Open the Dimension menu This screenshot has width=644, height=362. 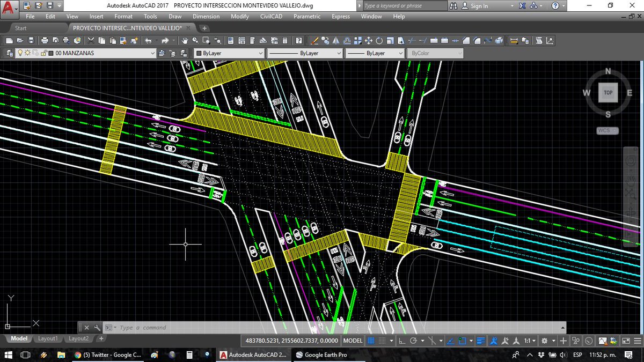(206, 17)
